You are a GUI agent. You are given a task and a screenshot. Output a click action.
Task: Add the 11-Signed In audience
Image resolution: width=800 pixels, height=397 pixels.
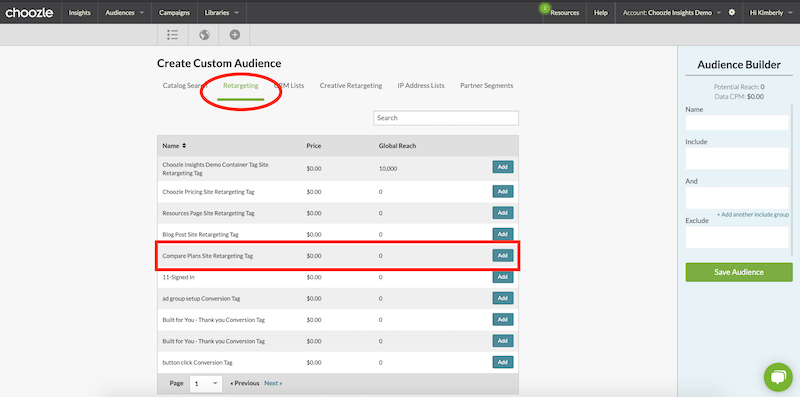coord(503,277)
